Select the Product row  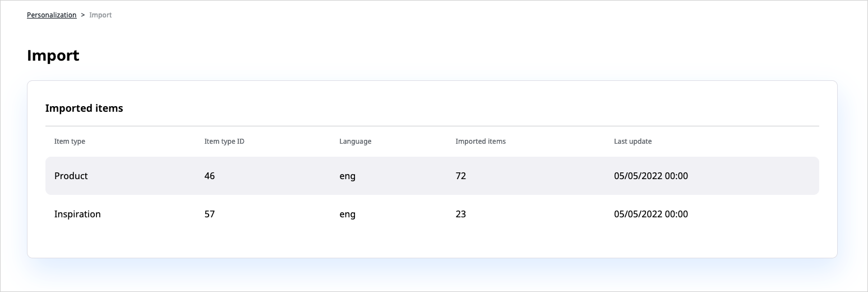pyautogui.click(x=71, y=176)
